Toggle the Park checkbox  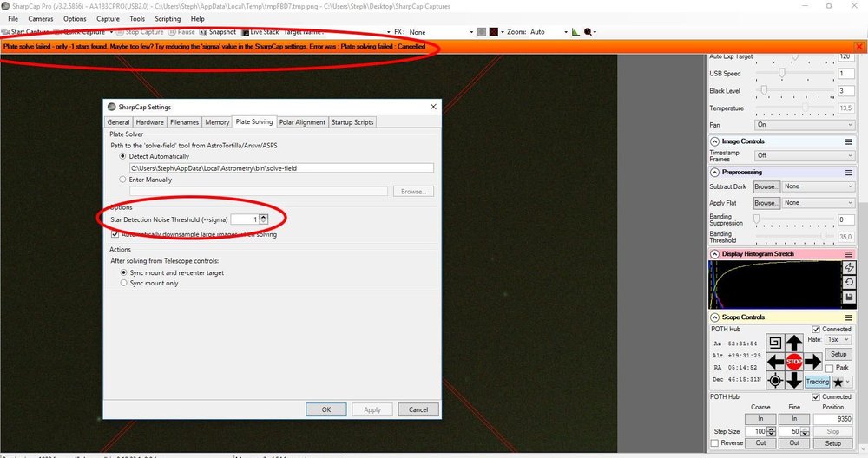coord(829,368)
